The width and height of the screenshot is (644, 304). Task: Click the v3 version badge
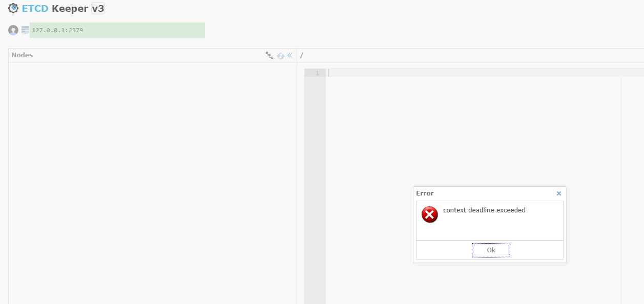click(x=98, y=9)
